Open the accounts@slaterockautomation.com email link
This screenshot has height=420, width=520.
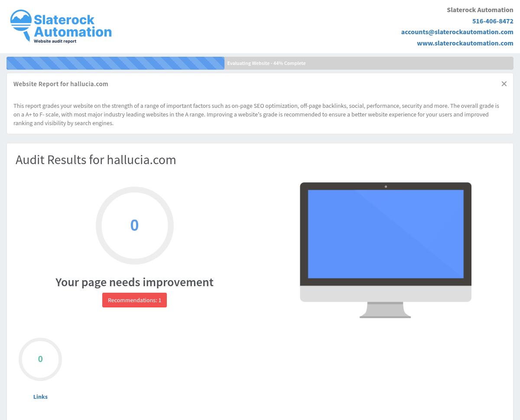457,32
